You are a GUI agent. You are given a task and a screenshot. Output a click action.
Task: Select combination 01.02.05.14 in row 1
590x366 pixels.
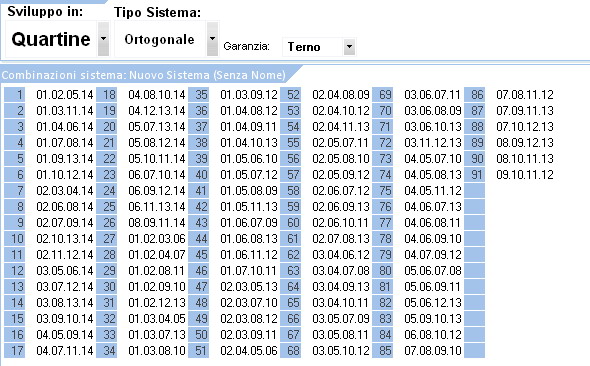click(x=65, y=94)
